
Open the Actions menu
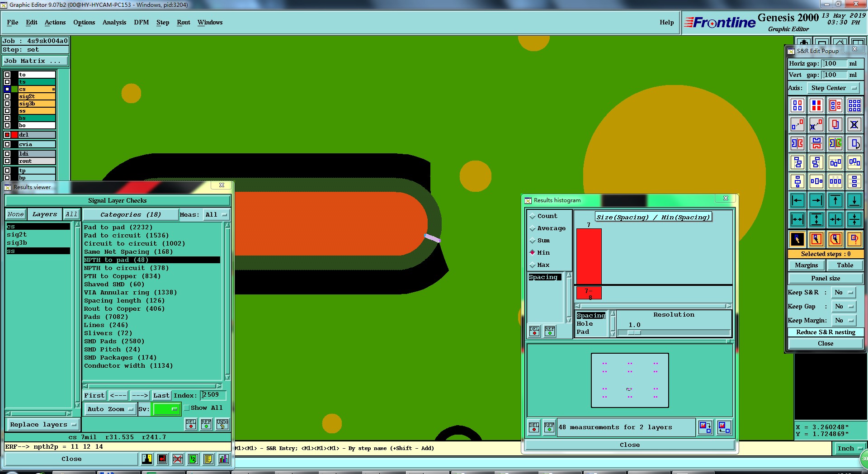55,23
